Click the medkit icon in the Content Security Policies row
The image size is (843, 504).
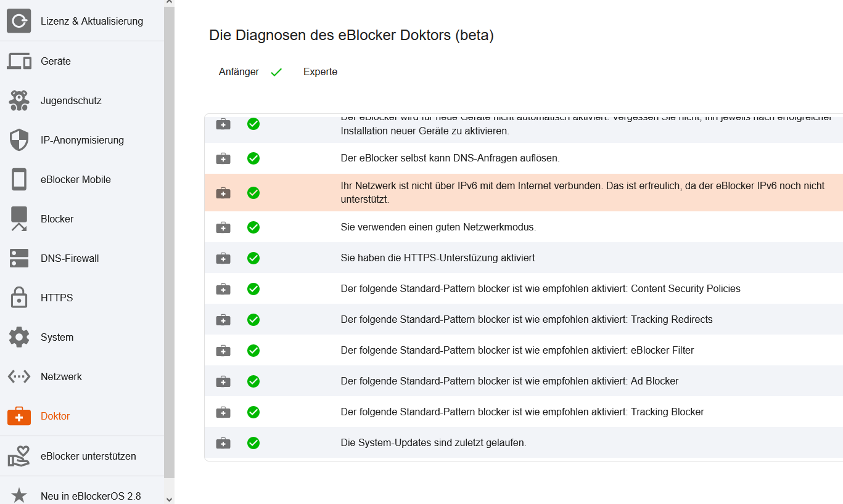pos(223,289)
